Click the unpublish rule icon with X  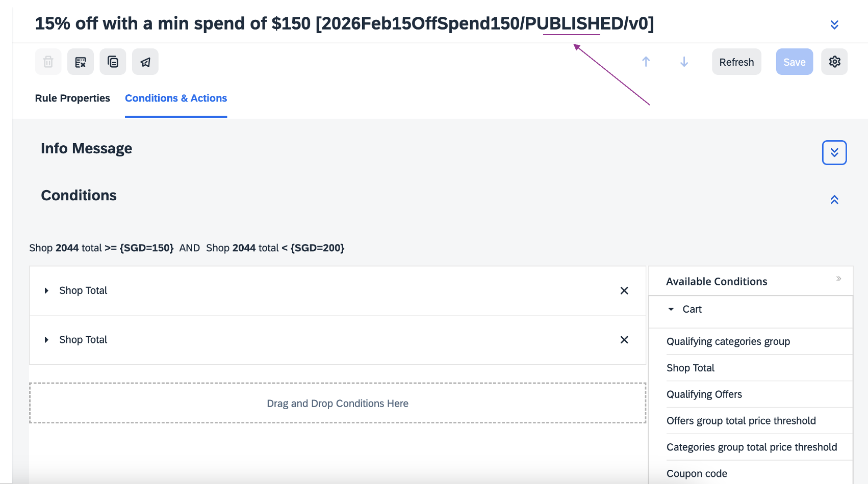(81, 62)
